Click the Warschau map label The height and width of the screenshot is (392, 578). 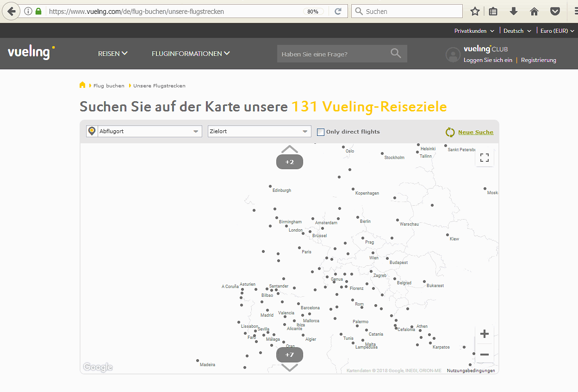pyautogui.click(x=409, y=224)
